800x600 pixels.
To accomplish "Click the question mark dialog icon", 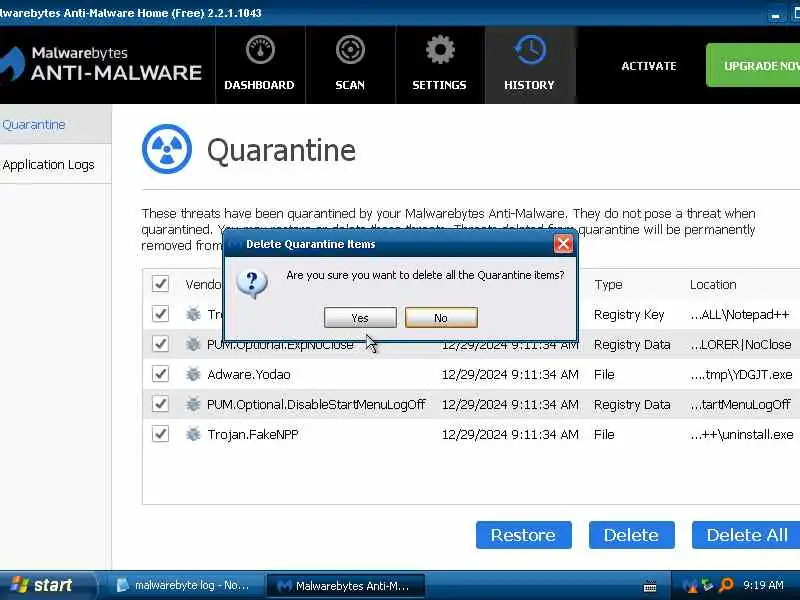I will tap(252, 284).
